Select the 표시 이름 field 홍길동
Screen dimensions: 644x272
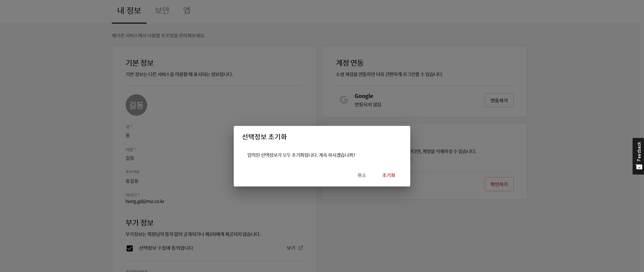click(132, 181)
